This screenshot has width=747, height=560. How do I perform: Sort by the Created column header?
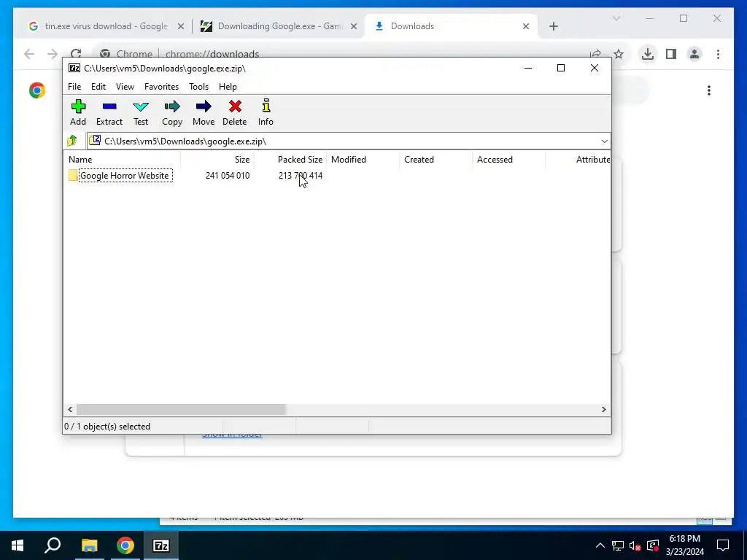coord(436,160)
